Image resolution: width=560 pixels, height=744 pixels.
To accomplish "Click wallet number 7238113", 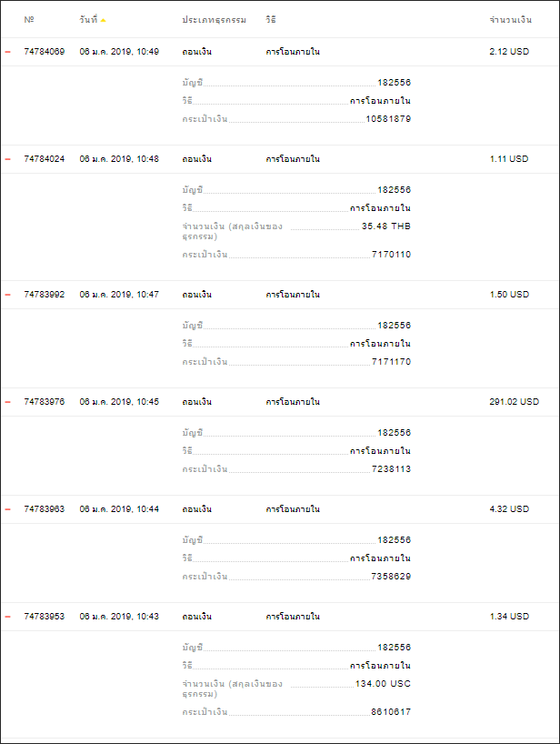I will [391, 468].
